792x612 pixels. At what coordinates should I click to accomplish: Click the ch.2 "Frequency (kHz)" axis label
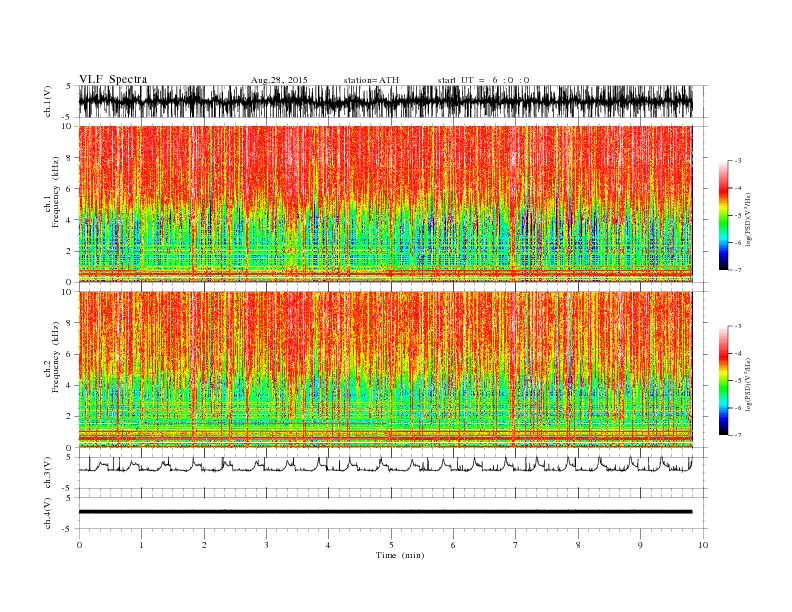point(55,357)
